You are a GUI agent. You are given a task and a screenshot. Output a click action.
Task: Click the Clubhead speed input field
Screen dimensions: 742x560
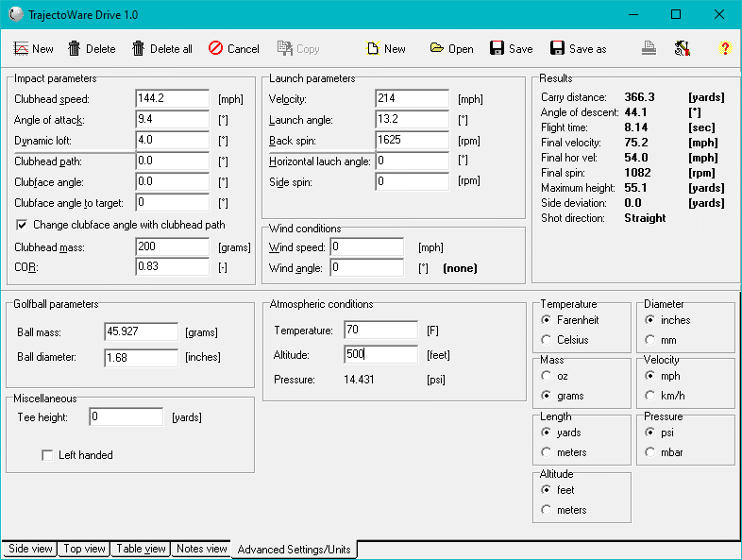pyautogui.click(x=172, y=99)
